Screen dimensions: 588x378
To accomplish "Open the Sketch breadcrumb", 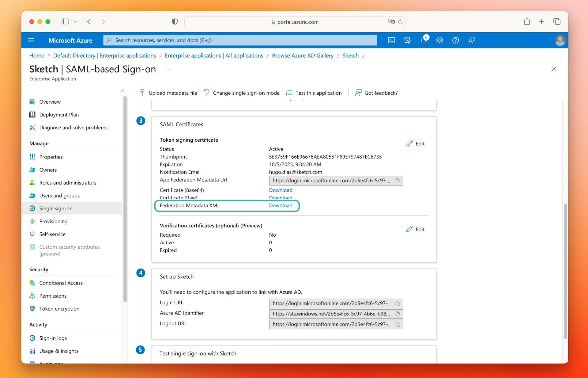I will point(350,55).
